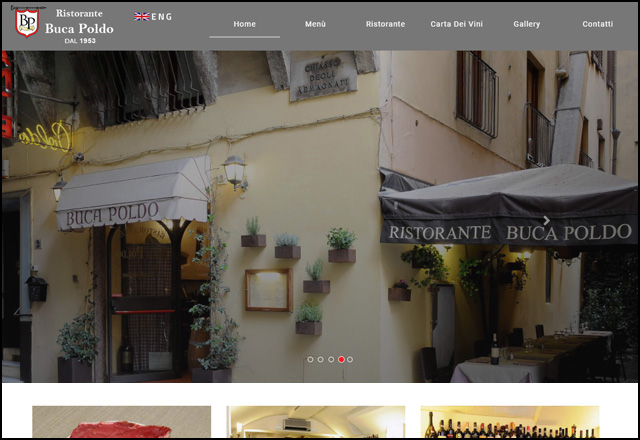Advance slider with the right arrow chevron
Viewport: 640px width, 440px height.
pos(546,220)
